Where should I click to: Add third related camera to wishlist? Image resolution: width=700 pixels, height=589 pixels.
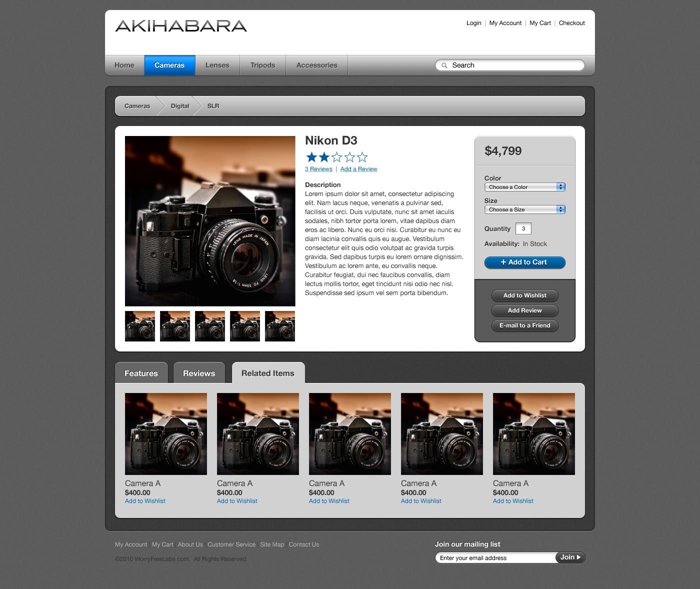tap(329, 501)
